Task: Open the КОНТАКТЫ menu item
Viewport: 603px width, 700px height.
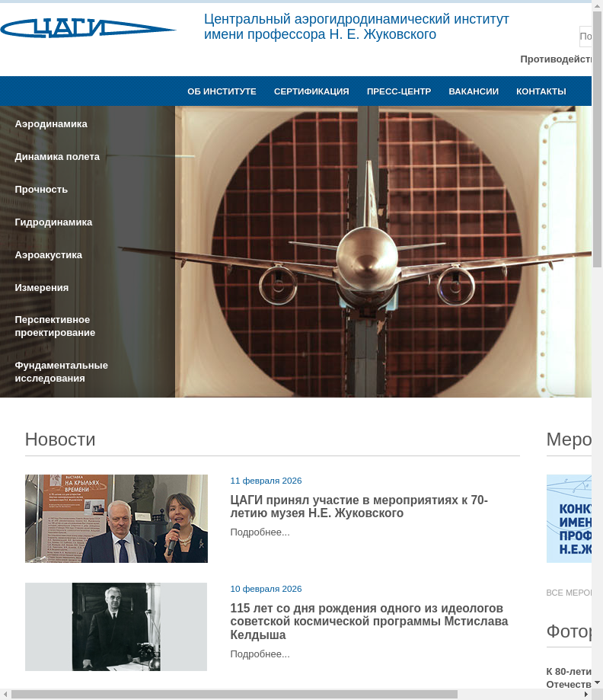Action: pyautogui.click(x=541, y=91)
